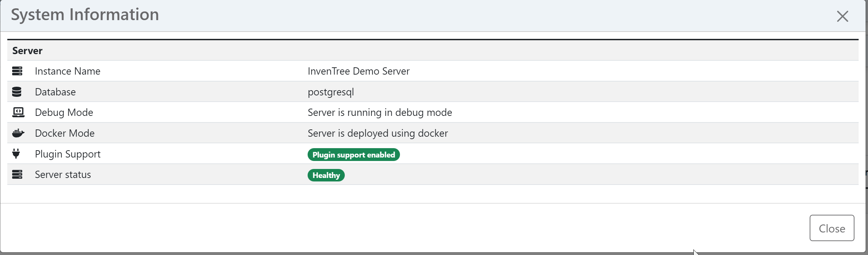The height and width of the screenshot is (255, 868).
Task: Click the Plugin Support plug icon
Action: tap(16, 154)
